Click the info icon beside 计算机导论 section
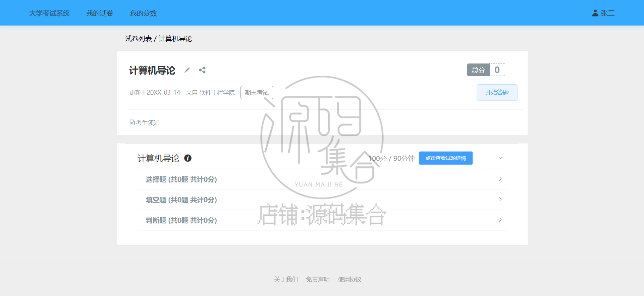644x303 pixels. (x=188, y=158)
